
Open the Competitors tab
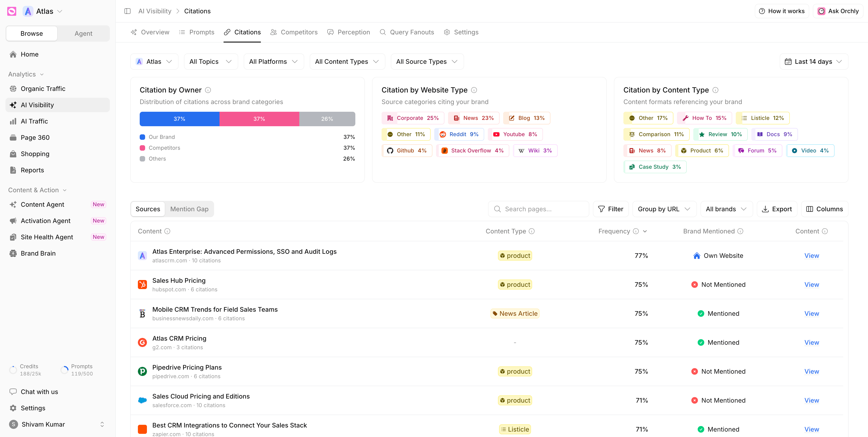tap(294, 32)
